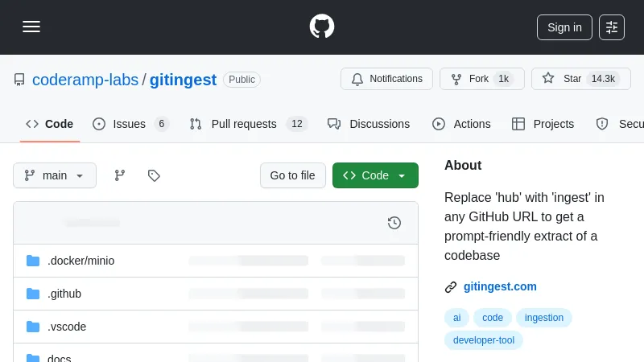
Task: Switch to the Issues tab
Action: (129, 124)
